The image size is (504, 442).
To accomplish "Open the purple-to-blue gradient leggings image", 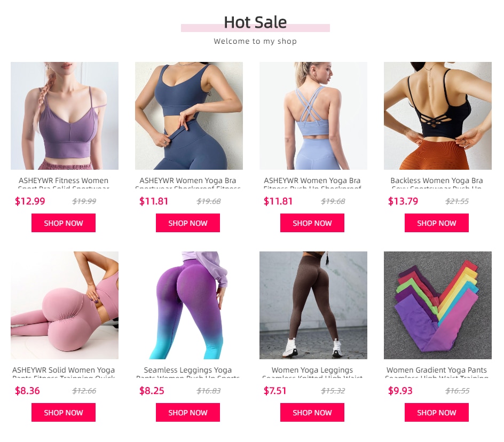I will click(x=188, y=305).
